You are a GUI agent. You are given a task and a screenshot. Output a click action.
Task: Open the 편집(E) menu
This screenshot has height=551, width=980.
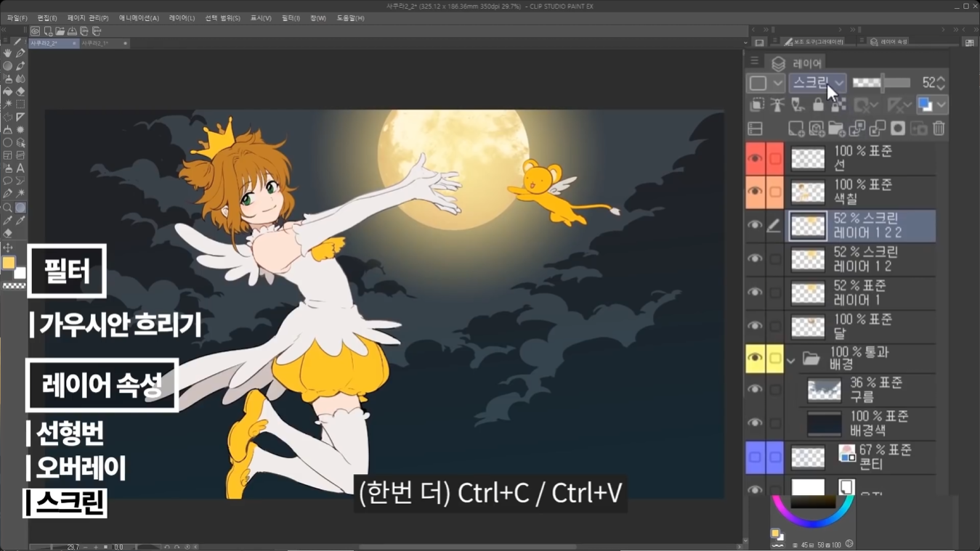pos(47,18)
